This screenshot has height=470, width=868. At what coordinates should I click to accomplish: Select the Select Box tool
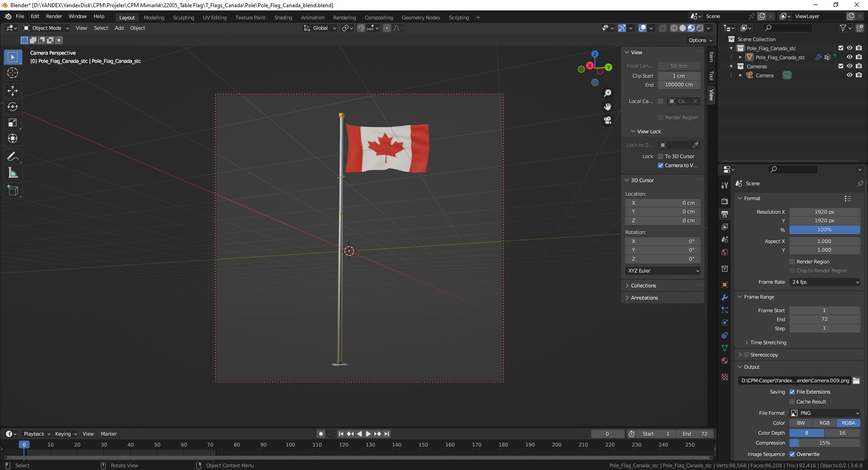pos(13,57)
